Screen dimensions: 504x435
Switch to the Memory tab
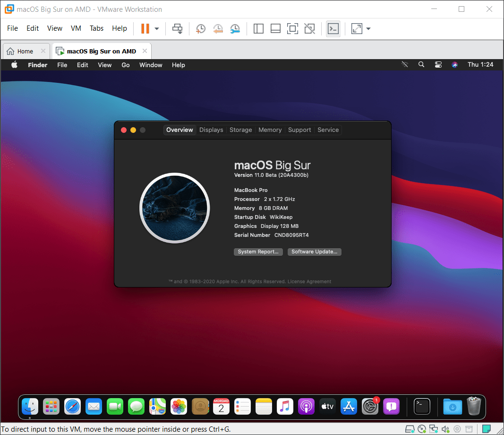(x=270, y=130)
